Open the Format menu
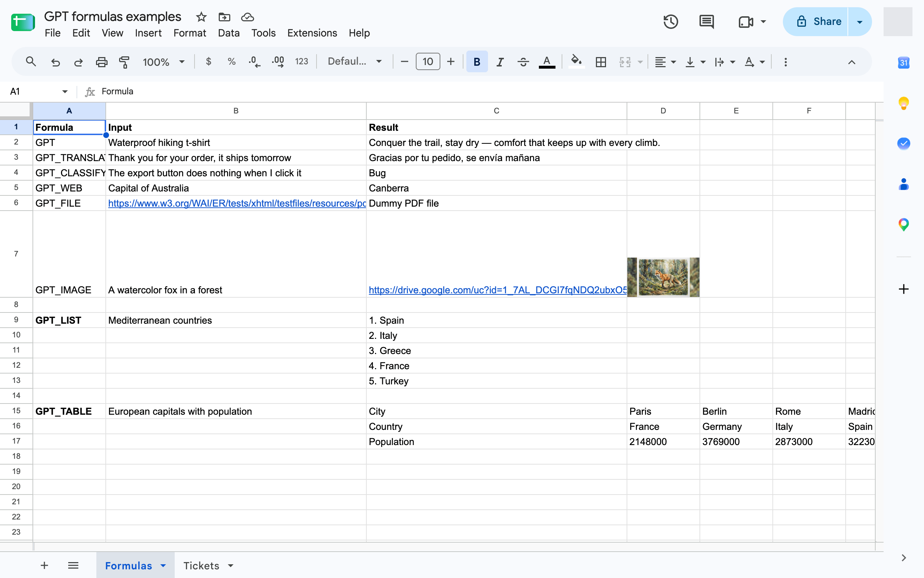This screenshot has height=578, width=924. 190,33
